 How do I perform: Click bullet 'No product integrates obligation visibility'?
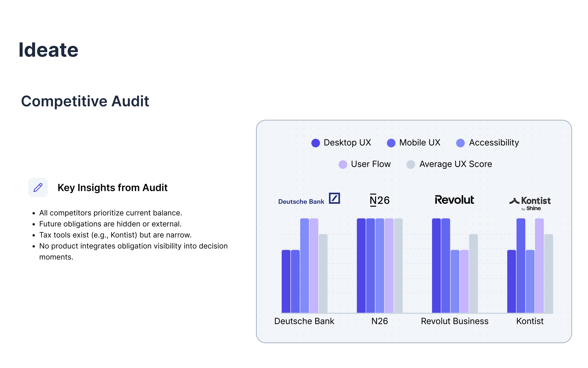coord(133,252)
